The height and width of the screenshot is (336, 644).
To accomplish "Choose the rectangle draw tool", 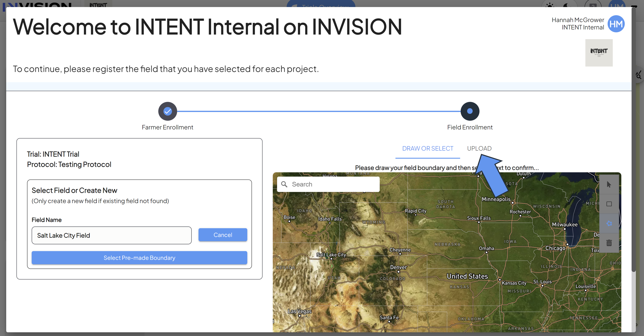I will (609, 204).
